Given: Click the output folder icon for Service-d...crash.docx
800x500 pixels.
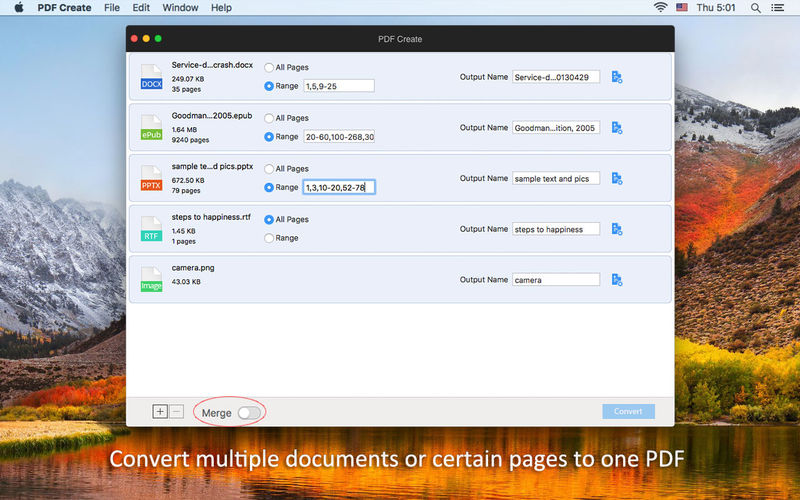Looking at the screenshot, I should click(617, 77).
